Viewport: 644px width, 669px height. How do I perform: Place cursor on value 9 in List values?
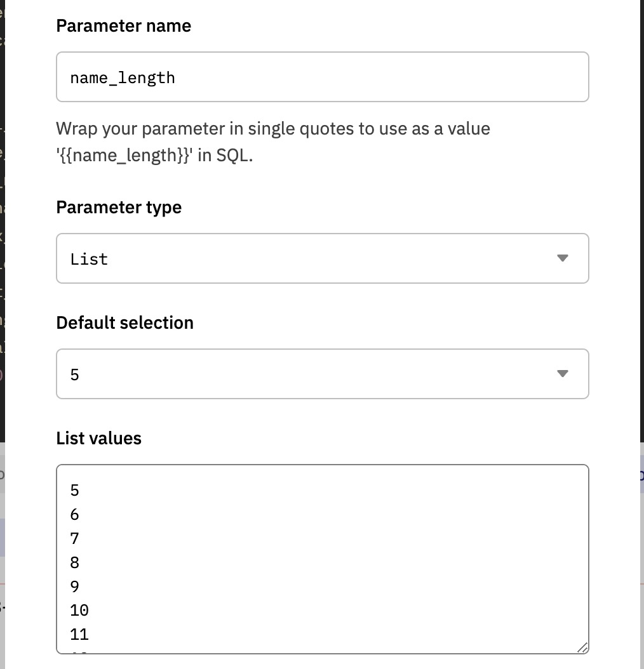75,587
